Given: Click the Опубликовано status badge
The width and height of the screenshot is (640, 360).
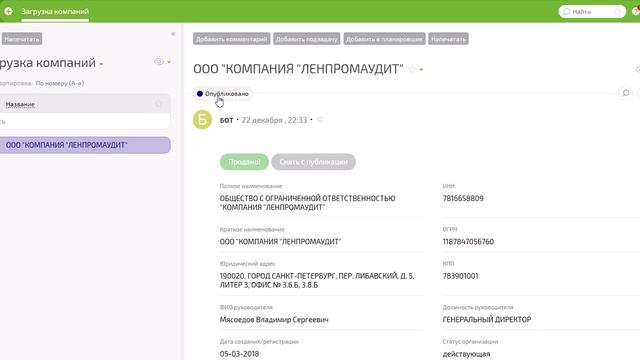Looking at the screenshot, I should pyautogui.click(x=223, y=94).
